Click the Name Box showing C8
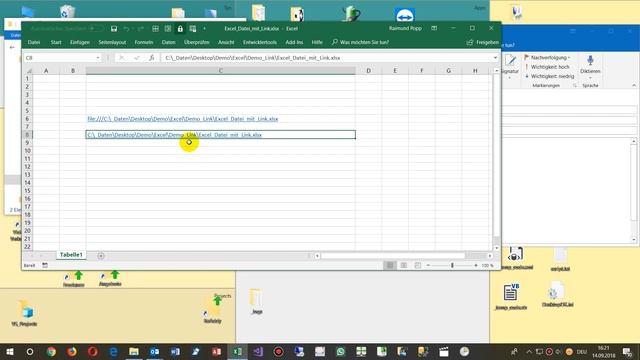640x360 pixels. [x=60, y=58]
